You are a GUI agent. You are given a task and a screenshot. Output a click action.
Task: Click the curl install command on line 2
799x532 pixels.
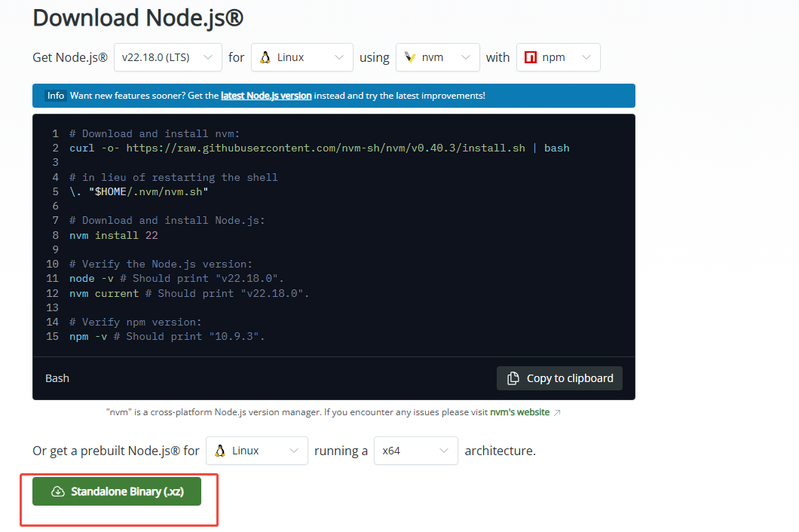320,148
